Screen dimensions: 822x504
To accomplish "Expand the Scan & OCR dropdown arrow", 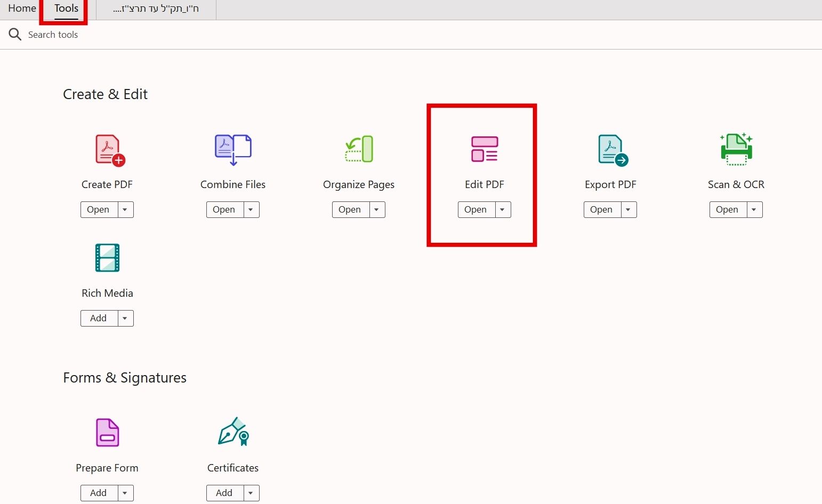I will point(754,210).
